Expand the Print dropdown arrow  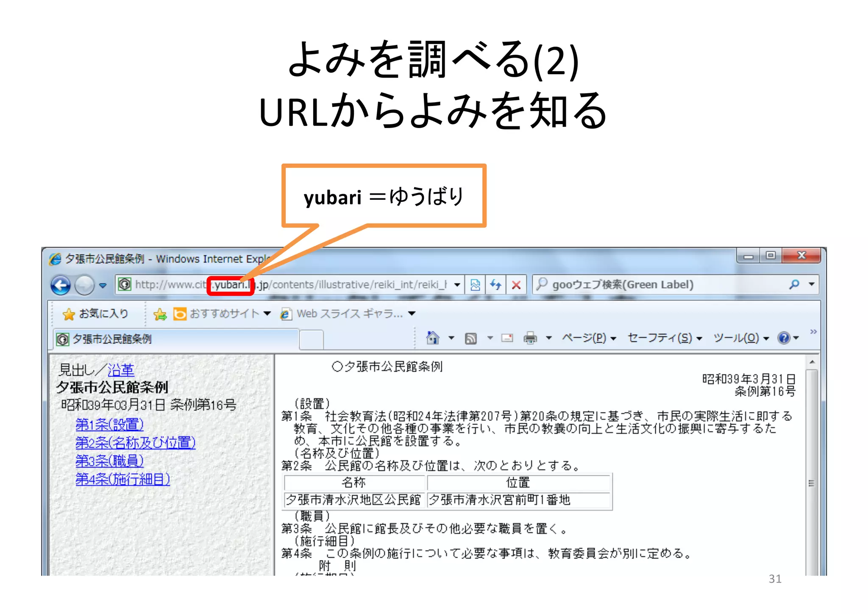pos(549,338)
